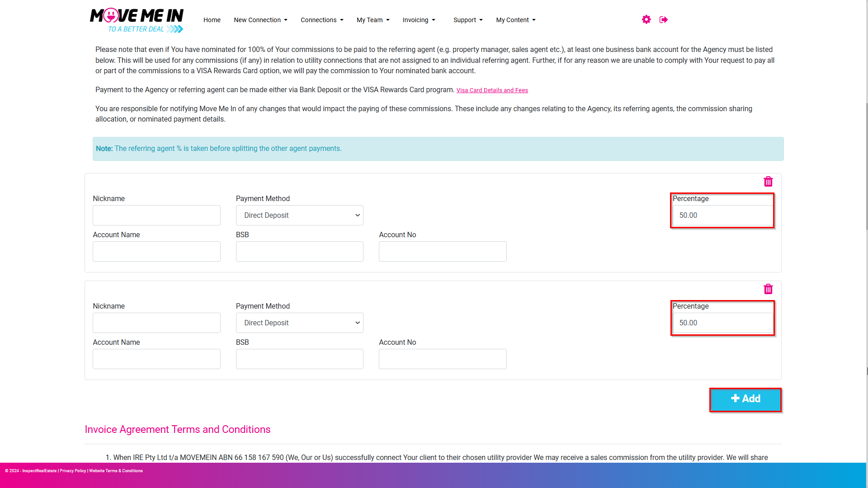
Task: Click the logout icon in header
Action: tap(664, 19)
